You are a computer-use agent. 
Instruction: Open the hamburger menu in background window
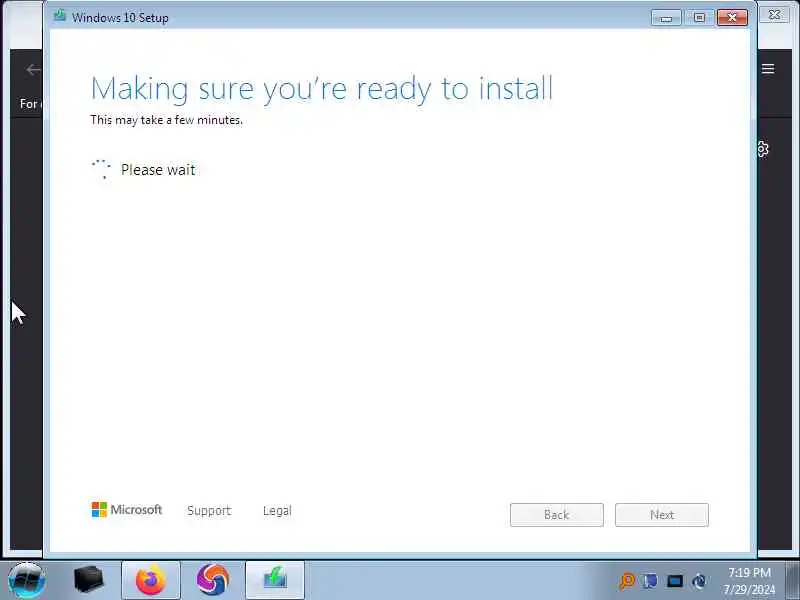point(768,68)
